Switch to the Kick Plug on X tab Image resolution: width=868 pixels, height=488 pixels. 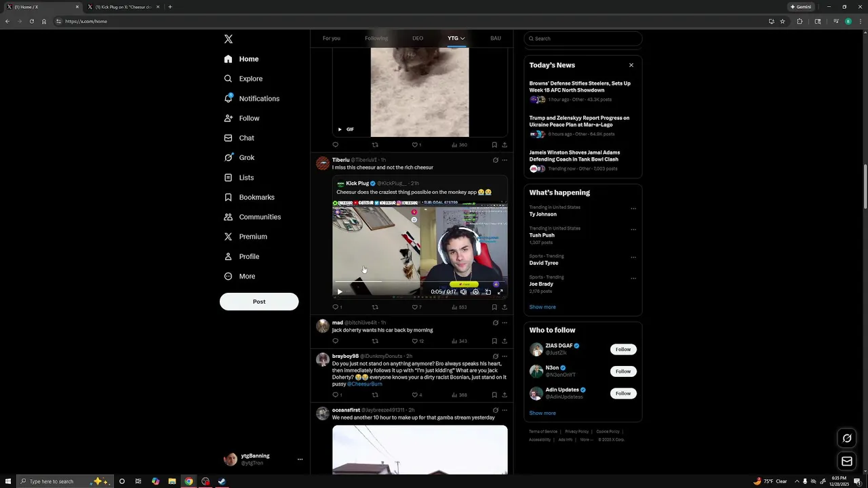(123, 7)
